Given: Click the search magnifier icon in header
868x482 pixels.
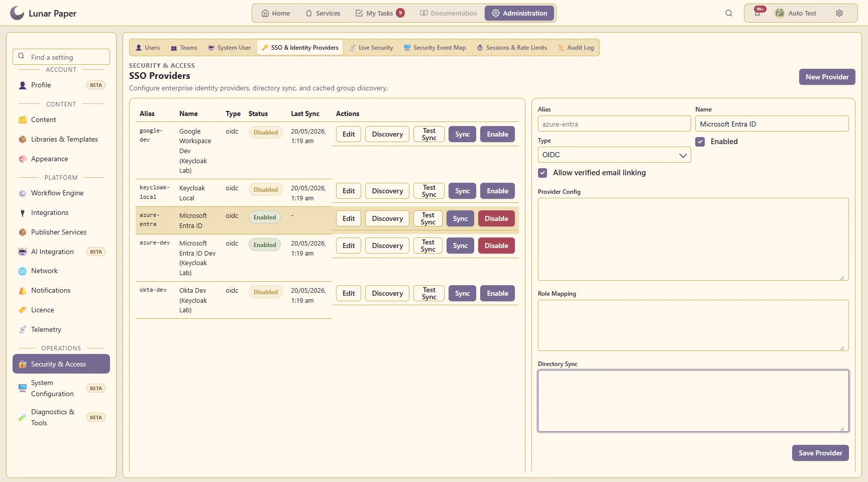Looking at the screenshot, I should click(729, 13).
